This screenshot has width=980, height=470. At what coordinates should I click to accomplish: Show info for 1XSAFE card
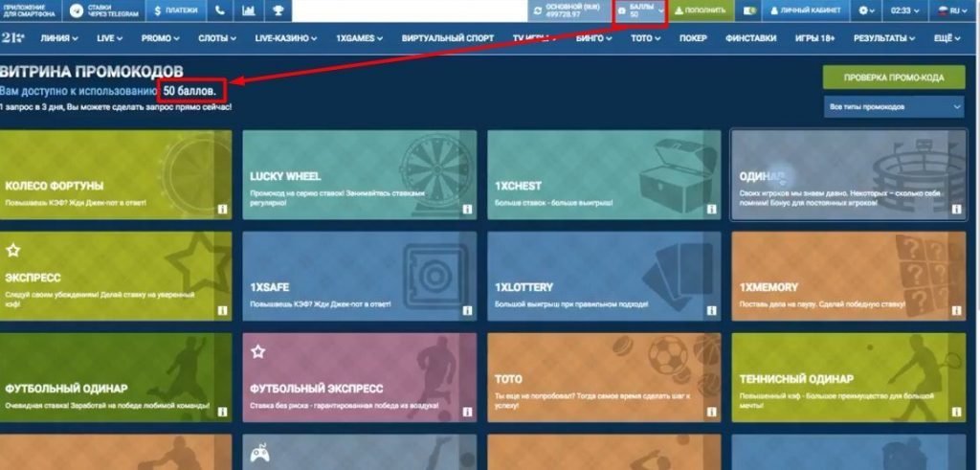(x=467, y=311)
